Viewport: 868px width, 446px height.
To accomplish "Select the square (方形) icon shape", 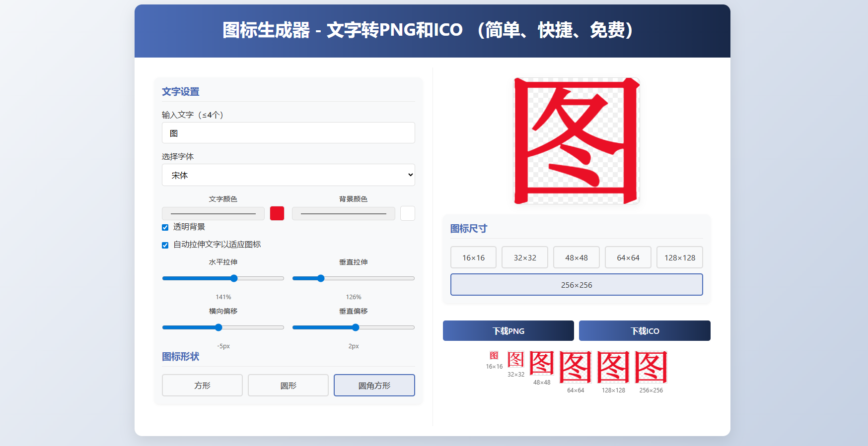I will (202, 385).
